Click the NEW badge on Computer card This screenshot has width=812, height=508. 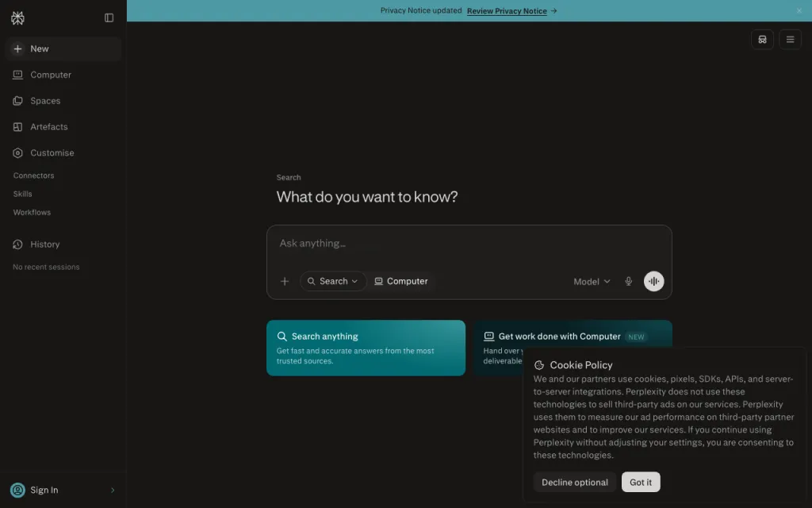[636, 337]
